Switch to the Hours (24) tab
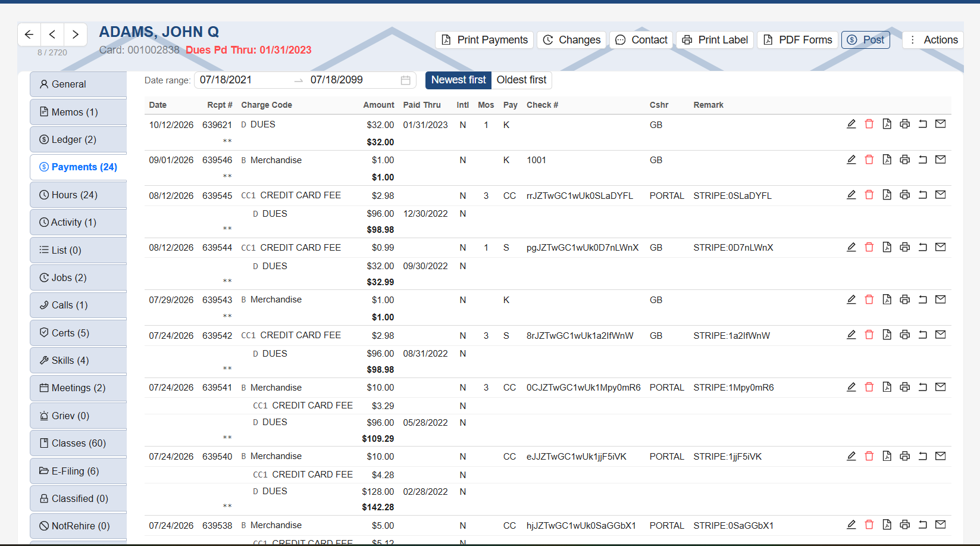Screen dimensions: 980x546 [x=78, y=195]
